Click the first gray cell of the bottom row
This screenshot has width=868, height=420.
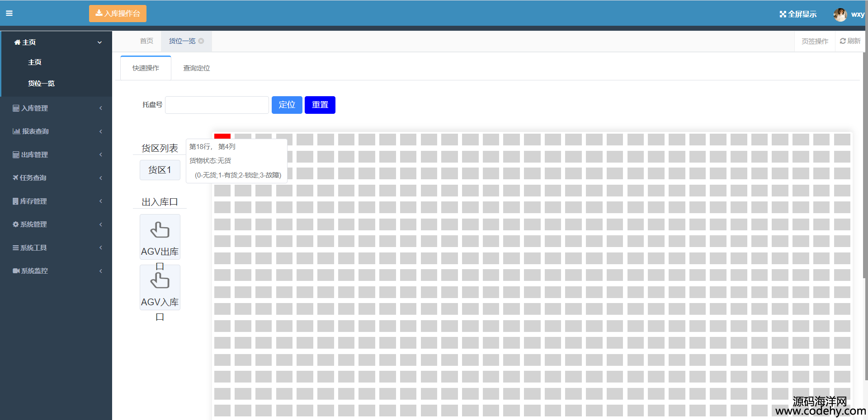222,410
